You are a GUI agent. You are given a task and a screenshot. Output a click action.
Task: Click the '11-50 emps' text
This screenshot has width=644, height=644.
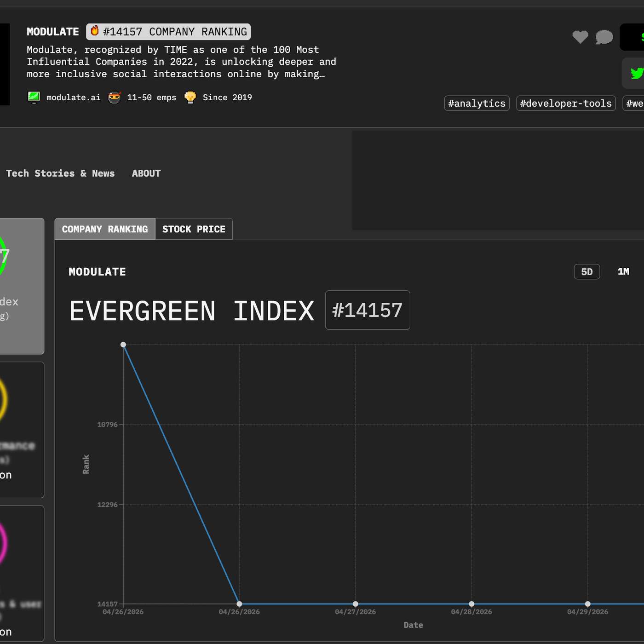click(152, 98)
